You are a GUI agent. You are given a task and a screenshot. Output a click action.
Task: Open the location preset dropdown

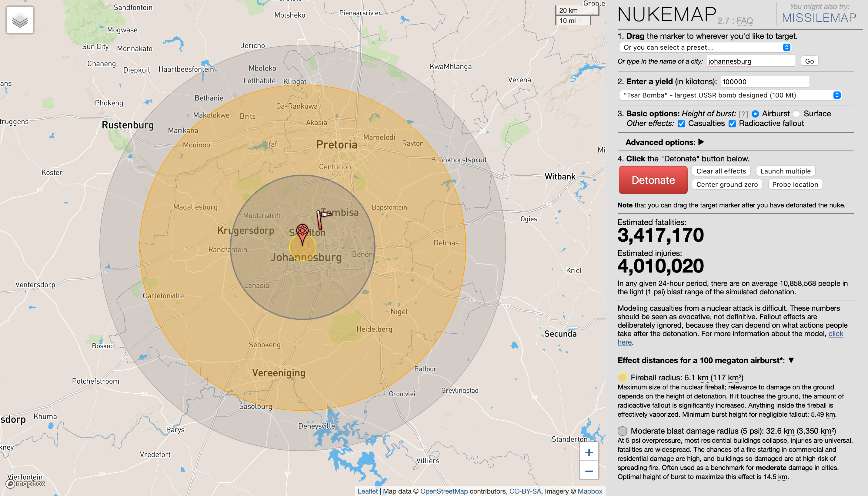[705, 47]
